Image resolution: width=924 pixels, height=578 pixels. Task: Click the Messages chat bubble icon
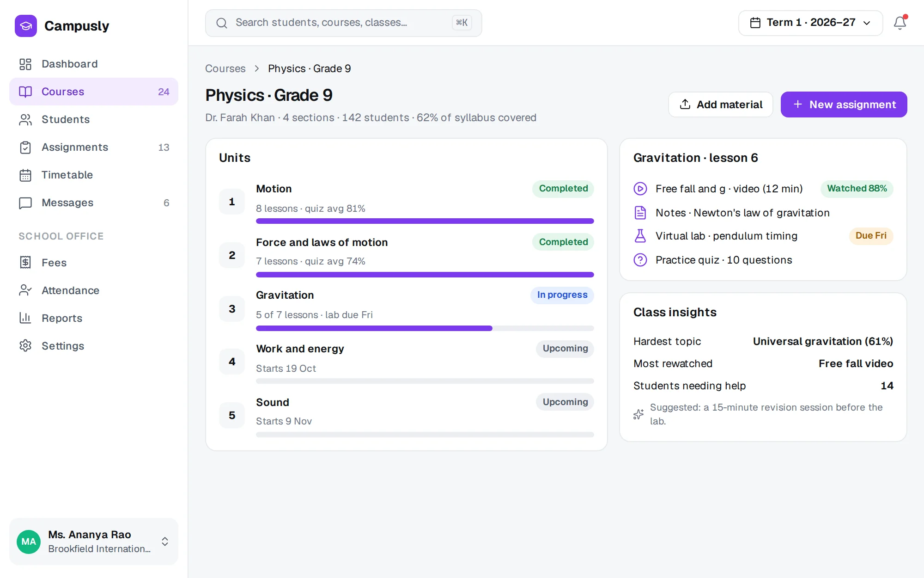pyautogui.click(x=25, y=203)
